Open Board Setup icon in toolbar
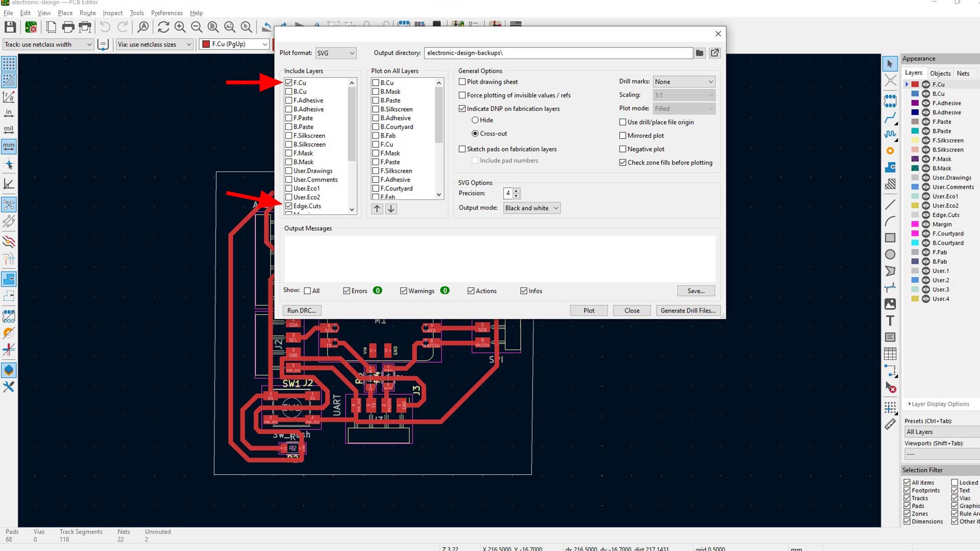Viewport: 980px width, 551px height. (x=31, y=27)
